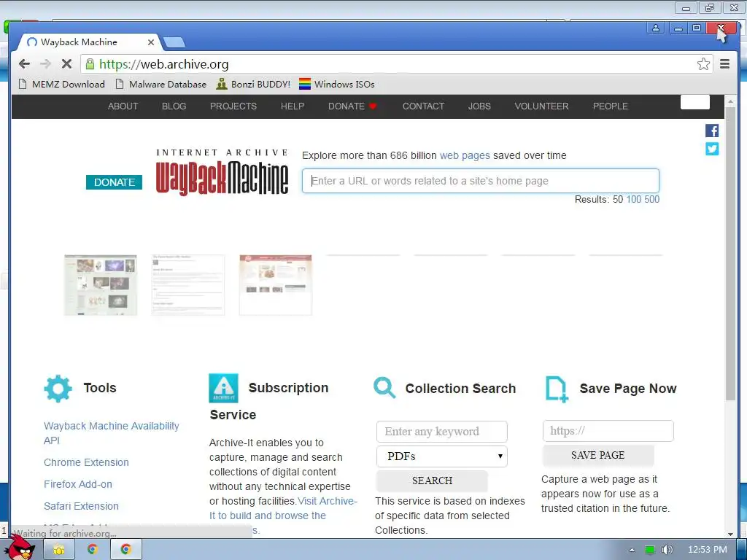The height and width of the screenshot is (560, 747).
Task: Open the Bonzi BUDDY! bookmark
Action: coord(253,85)
